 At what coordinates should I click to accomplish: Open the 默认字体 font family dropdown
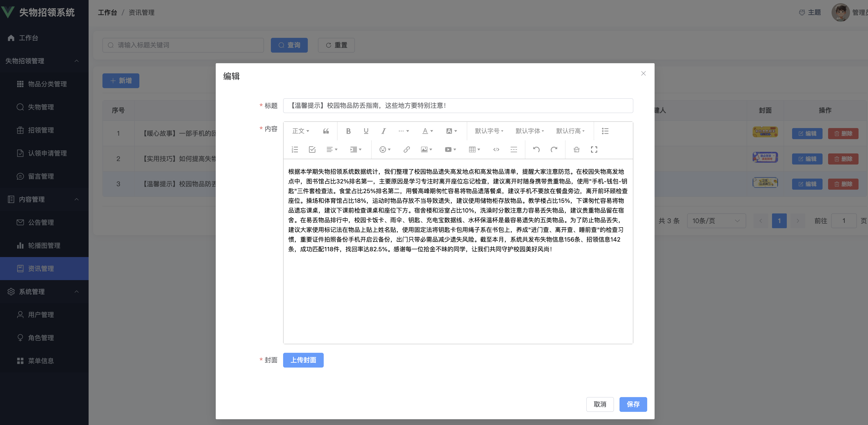(x=529, y=131)
